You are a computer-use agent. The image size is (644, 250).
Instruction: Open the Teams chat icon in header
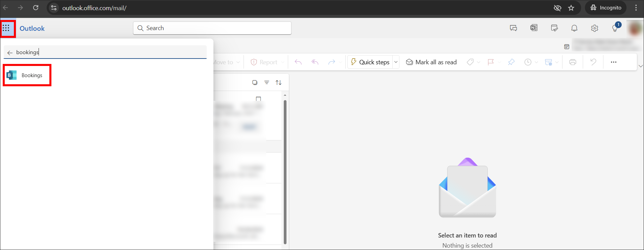pyautogui.click(x=513, y=28)
